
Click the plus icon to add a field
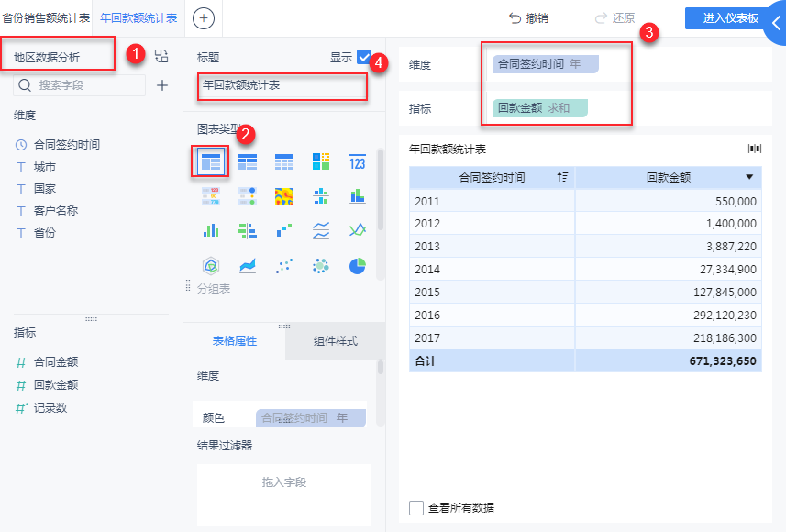click(x=162, y=85)
